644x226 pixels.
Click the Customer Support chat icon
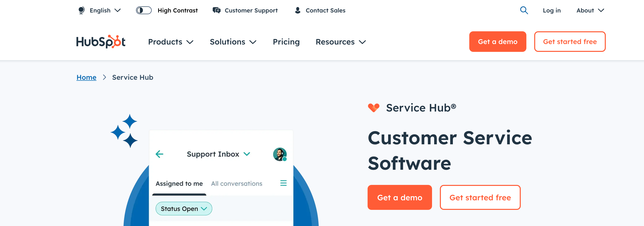(x=216, y=11)
